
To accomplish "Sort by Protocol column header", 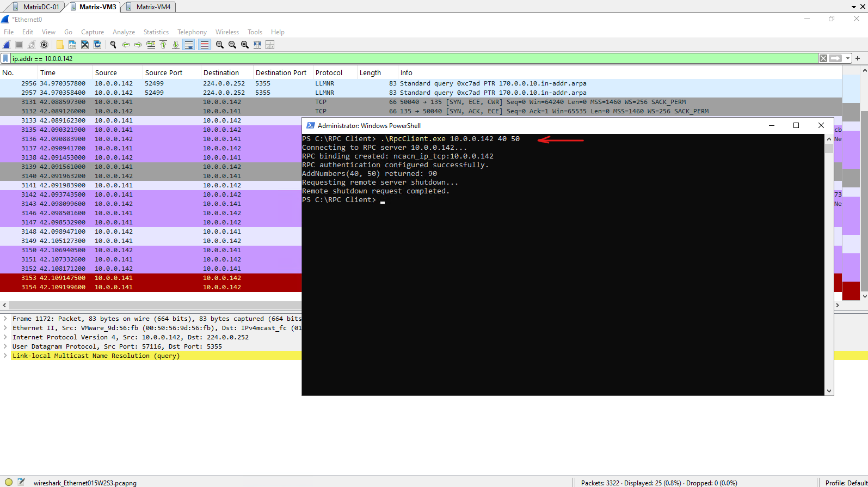I will (x=335, y=72).
